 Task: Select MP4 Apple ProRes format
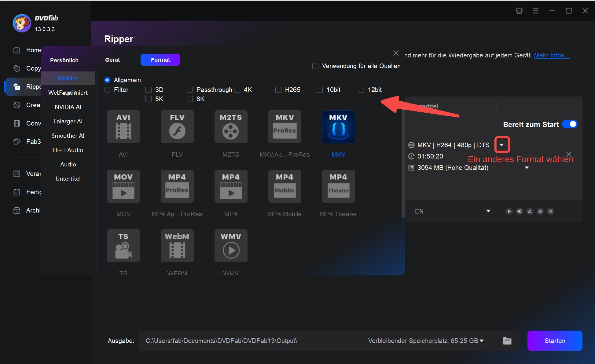[x=177, y=186]
